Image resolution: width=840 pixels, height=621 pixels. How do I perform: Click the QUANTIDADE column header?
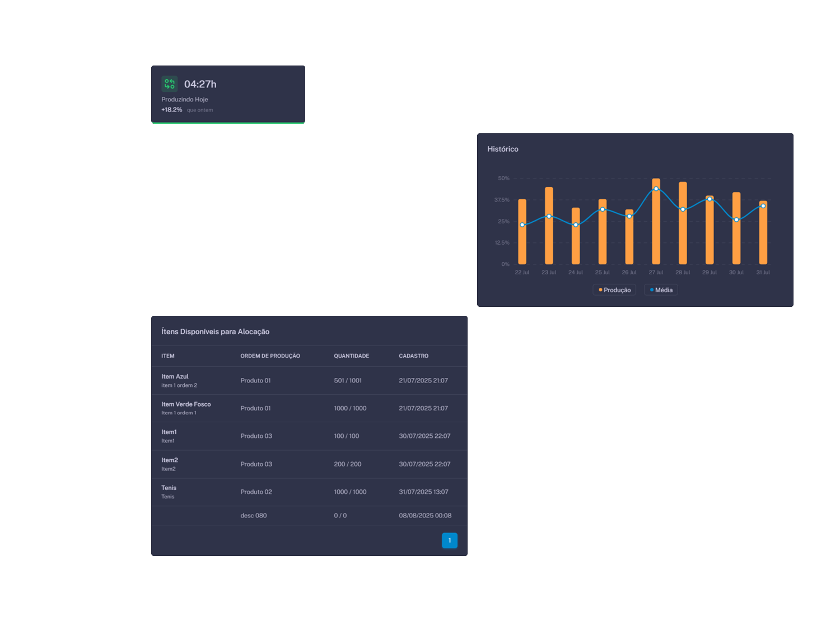tap(352, 356)
